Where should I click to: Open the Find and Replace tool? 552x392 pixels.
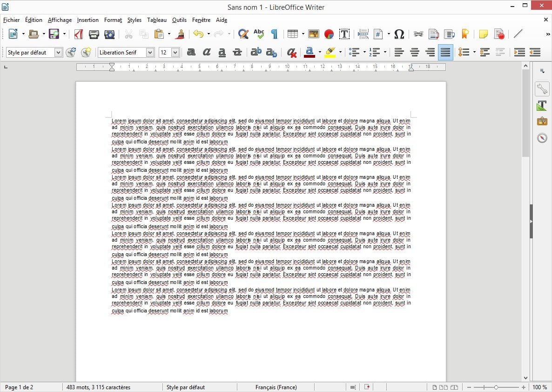pyautogui.click(x=243, y=34)
